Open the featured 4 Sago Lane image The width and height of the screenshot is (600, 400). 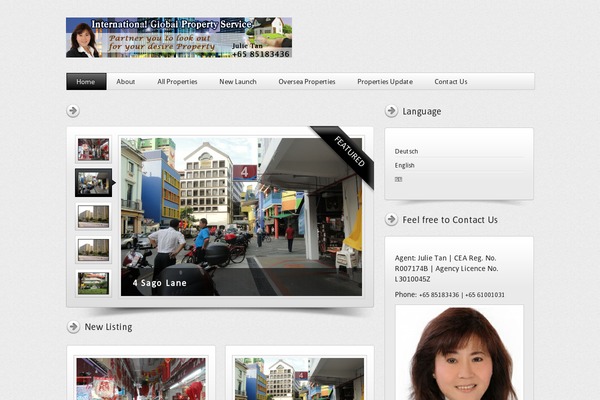[241, 217]
